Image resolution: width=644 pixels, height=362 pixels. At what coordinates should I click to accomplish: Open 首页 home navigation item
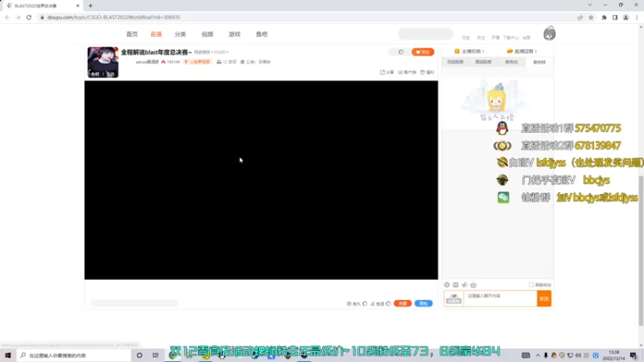(x=132, y=34)
